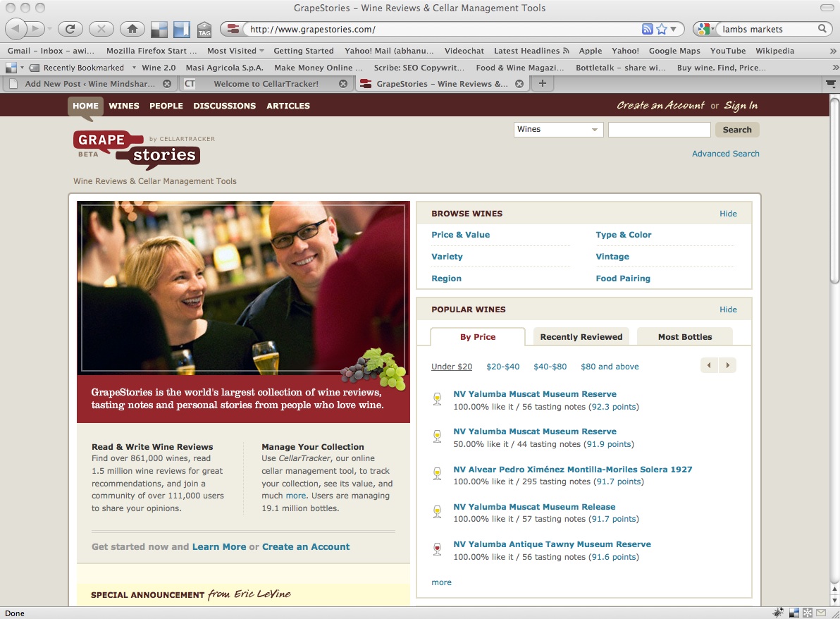Open a new tab with the plus button

point(542,83)
